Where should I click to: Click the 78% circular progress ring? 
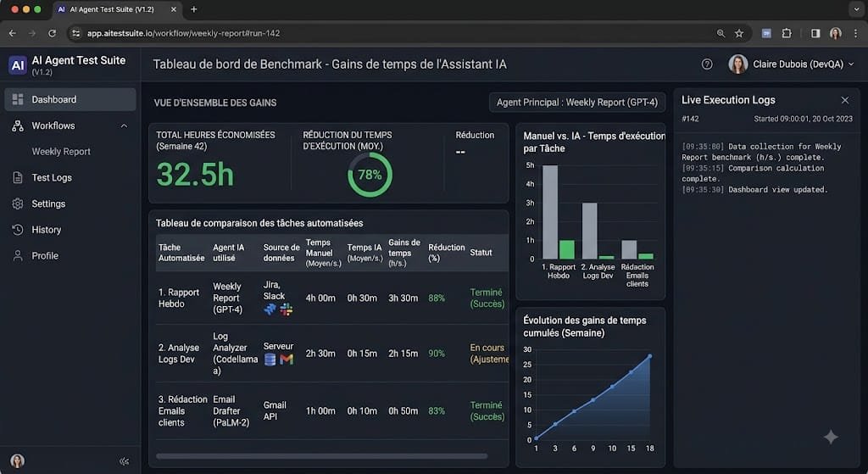pyautogui.click(x=370, y=175)
